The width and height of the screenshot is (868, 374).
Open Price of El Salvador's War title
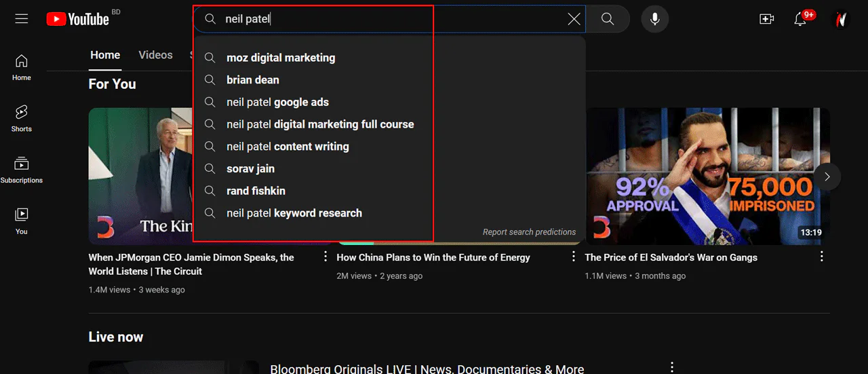[671, 257]
